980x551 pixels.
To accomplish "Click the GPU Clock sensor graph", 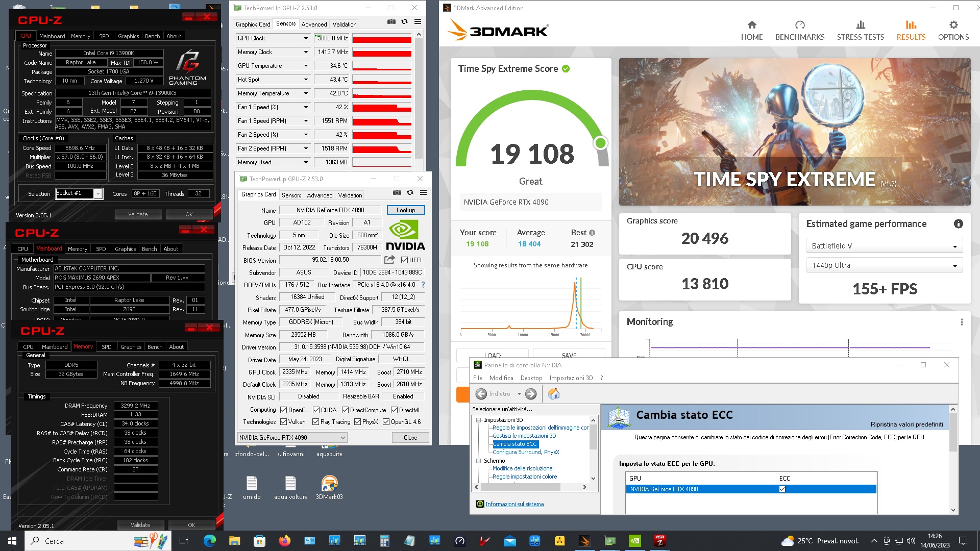I will [382, 38].
